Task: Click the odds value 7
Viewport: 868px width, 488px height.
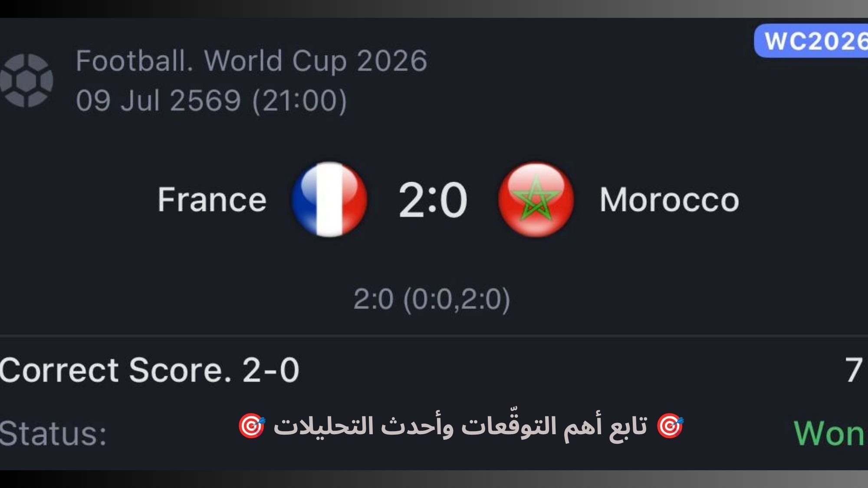Action: pyautogui.click(x=854, y=370)
